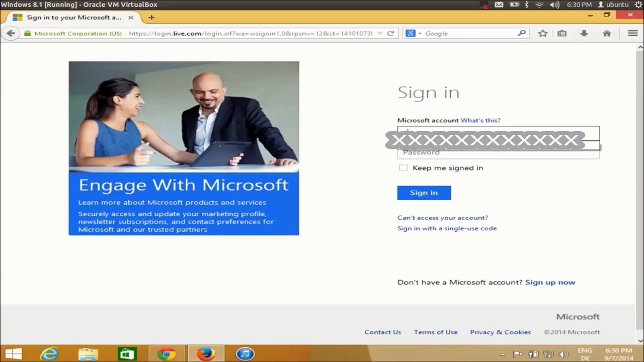Viewport: 644px width, 362px height.
Task: Open the Ubuntu panel clock menu
Action: [579, 5]
